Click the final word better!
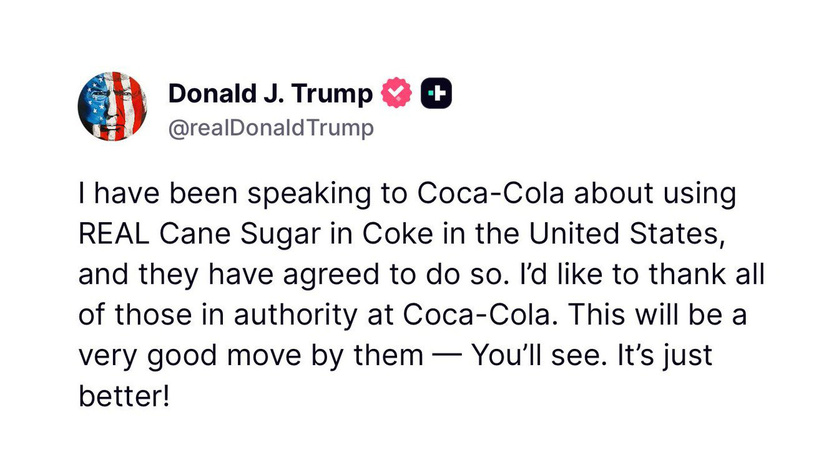 (x=124, y=396)
